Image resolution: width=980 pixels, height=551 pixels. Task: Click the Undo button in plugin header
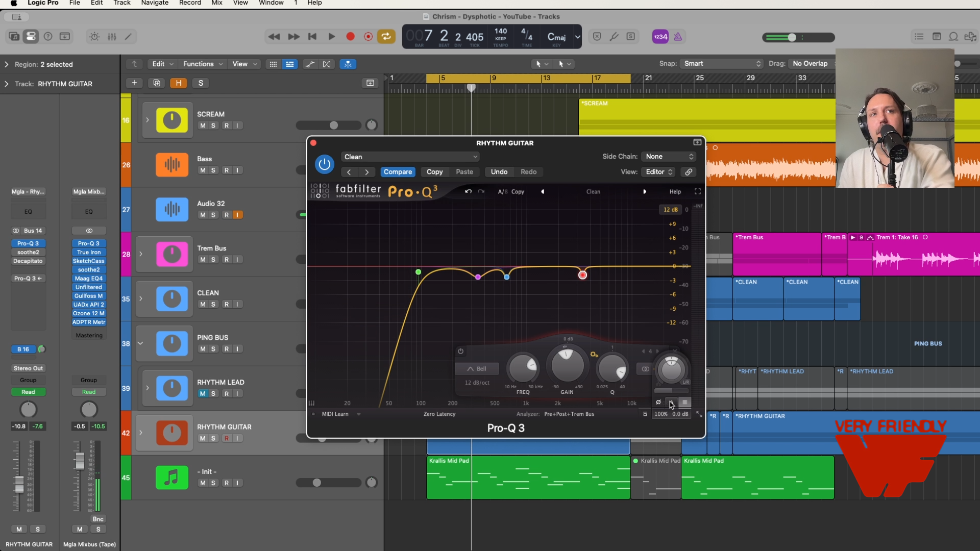coord(499,172)
